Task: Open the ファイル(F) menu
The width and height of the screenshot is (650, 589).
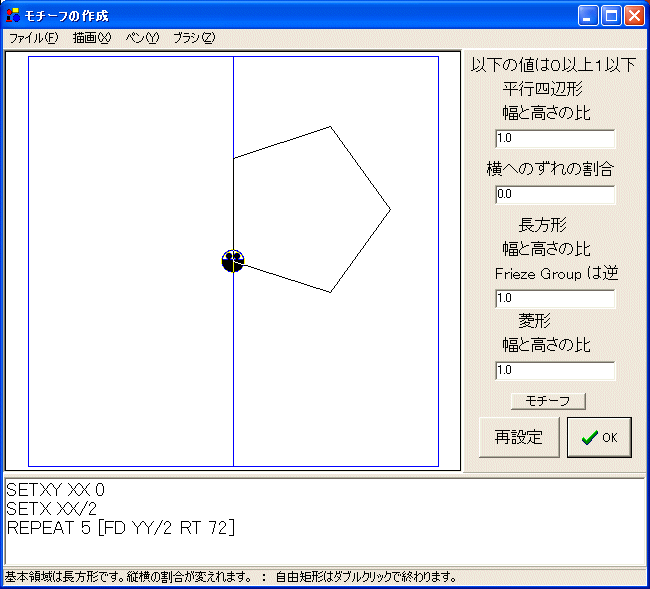Action: click(34, 38)
